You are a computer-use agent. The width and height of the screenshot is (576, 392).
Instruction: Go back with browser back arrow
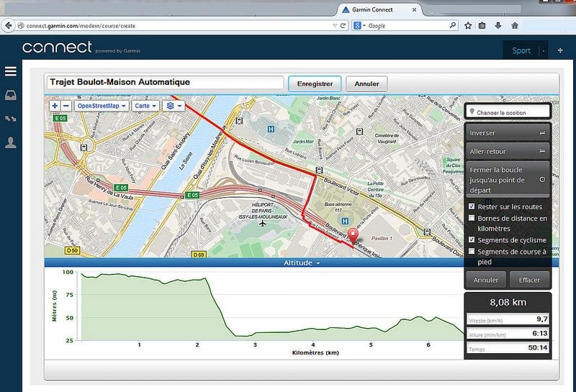[x=8, y=26]
